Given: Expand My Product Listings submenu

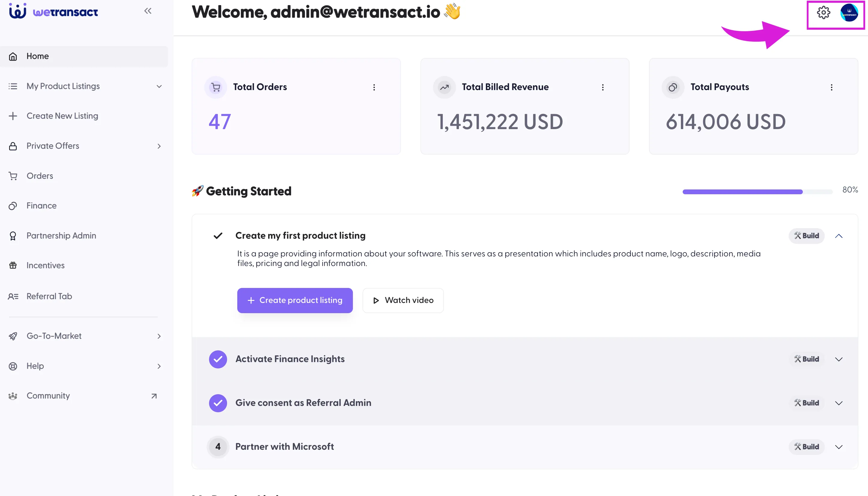Looking at the screenshot, I should (x=159, y=86).
